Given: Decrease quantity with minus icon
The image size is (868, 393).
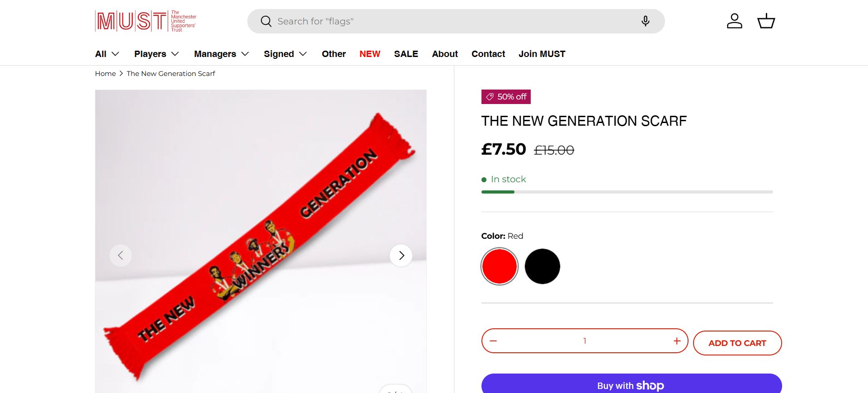Looking at the screenshot, I should point(493,341).
